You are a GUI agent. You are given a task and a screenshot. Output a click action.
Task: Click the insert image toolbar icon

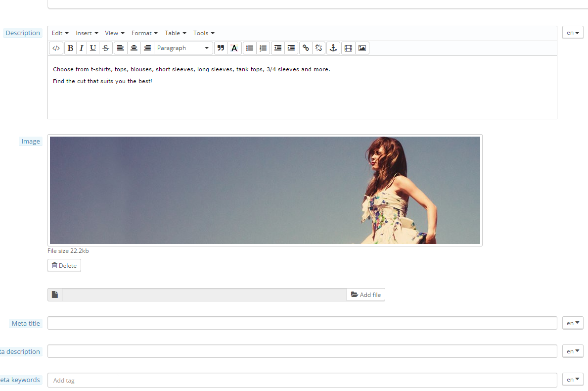point(362,48)
